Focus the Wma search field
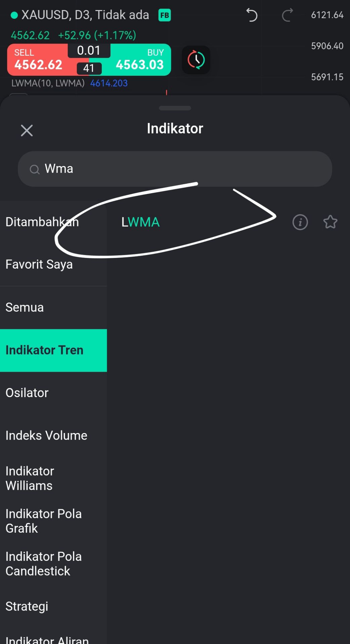 click(175, 169)
